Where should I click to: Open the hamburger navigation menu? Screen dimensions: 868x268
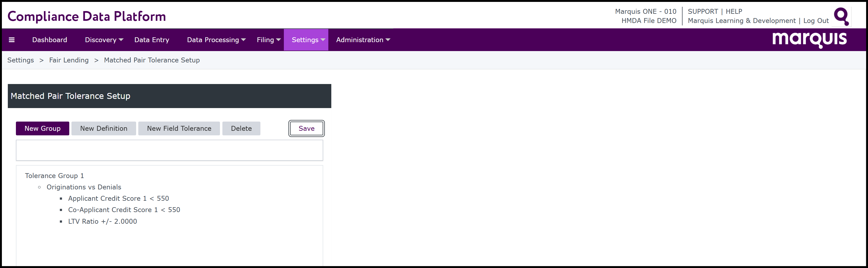tap(11, 40)
